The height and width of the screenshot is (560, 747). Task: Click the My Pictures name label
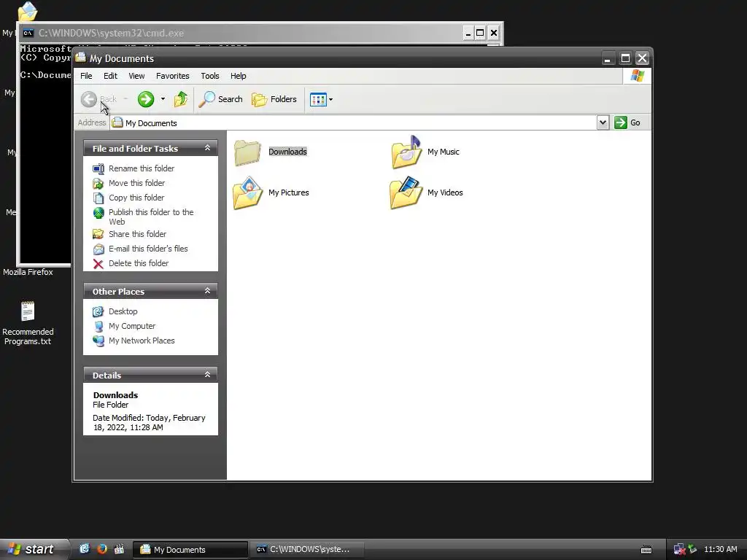[x=289, y=192]
